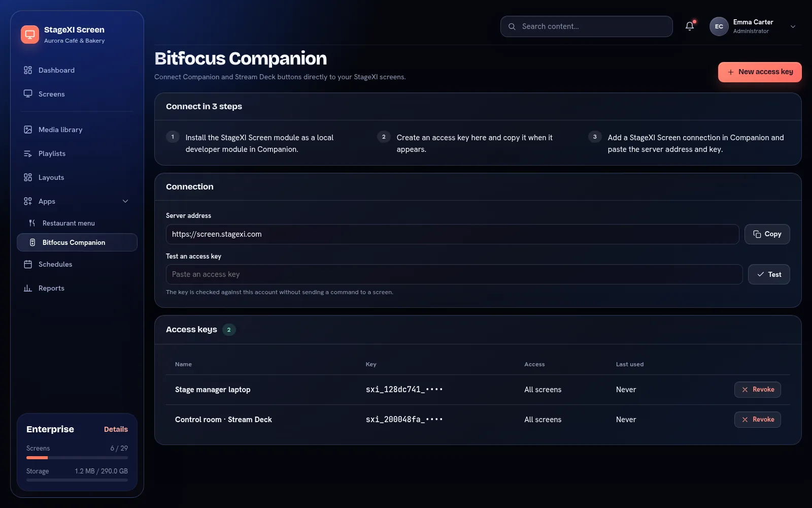812x508 pixels.
Task: Go to Screens in sidebar
Action: (x=77, y=94)
